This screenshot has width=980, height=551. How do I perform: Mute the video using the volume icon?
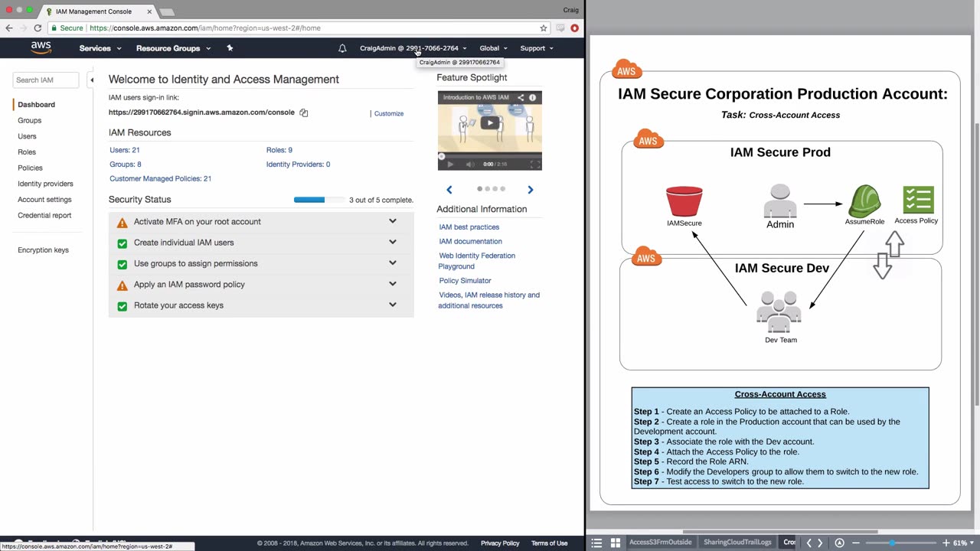pyautogui.click(x=470, y=164)
